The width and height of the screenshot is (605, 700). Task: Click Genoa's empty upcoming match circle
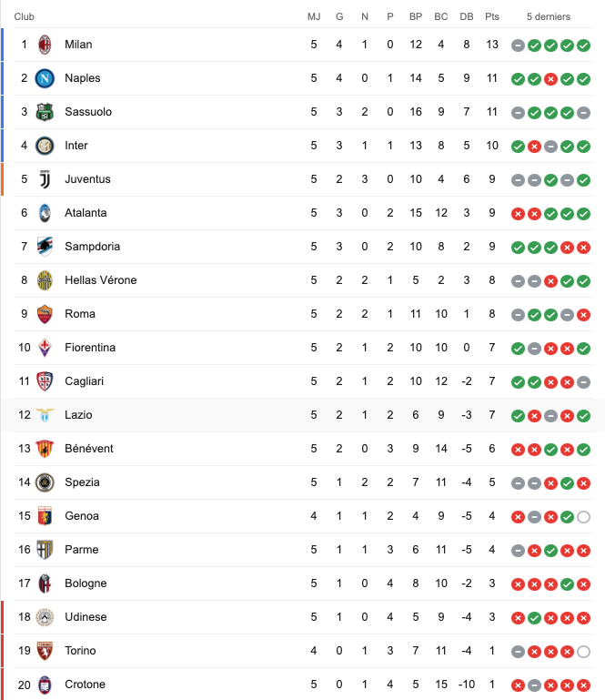pos(583,517)
